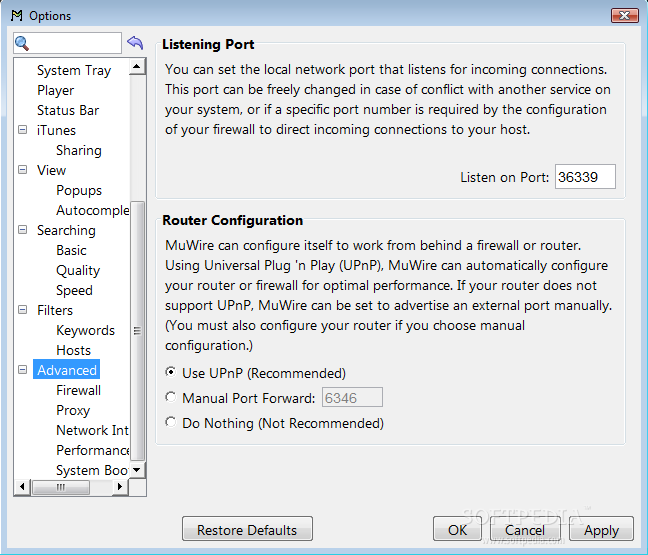Click the Cancel button

point(525,529)
